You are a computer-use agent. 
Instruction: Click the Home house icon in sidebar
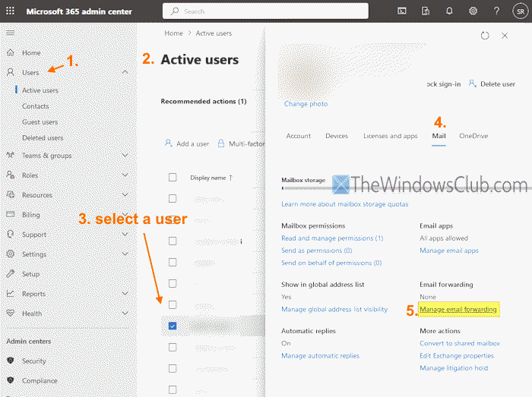(x=11, y=52)
